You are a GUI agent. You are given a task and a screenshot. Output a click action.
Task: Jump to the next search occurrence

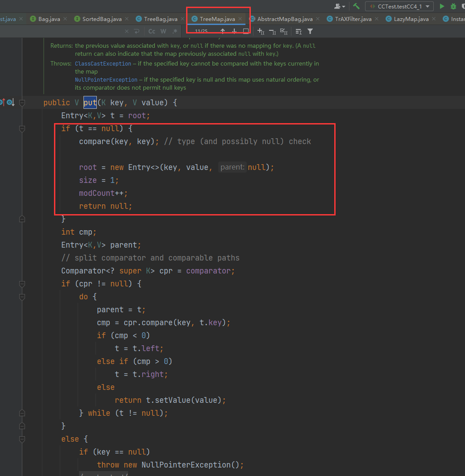(234, 31)
